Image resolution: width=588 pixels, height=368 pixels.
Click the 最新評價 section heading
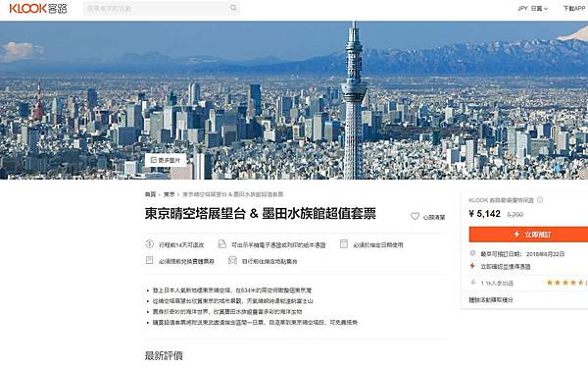click(164, 355)
